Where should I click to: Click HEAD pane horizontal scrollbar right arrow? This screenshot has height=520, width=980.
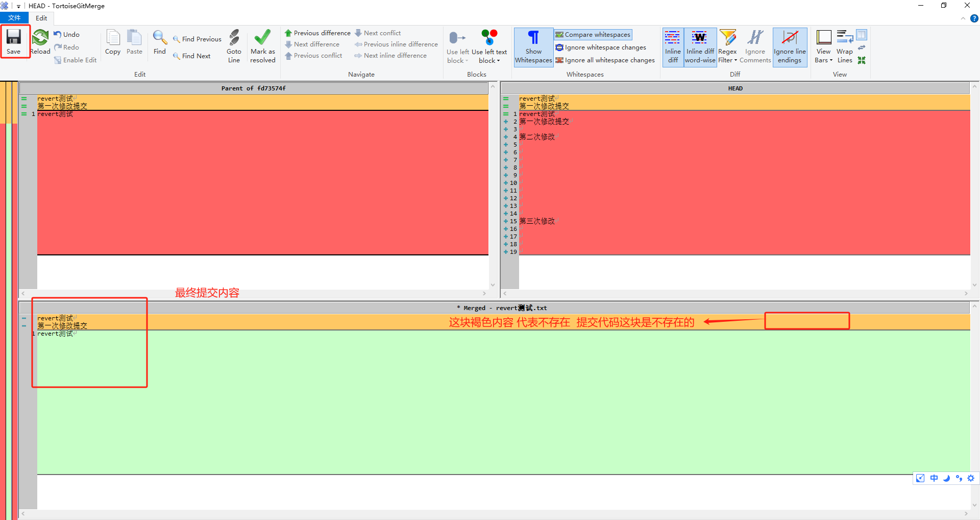point(966,294)
